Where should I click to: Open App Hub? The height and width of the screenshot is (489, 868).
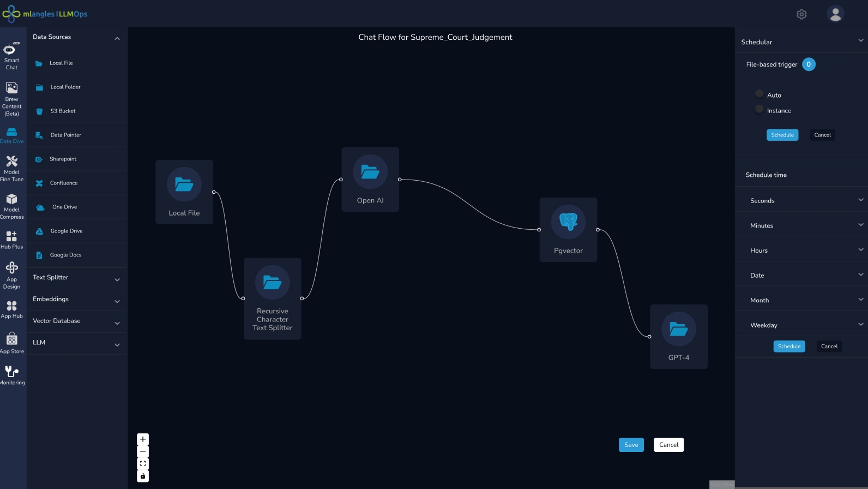[11, 309]
